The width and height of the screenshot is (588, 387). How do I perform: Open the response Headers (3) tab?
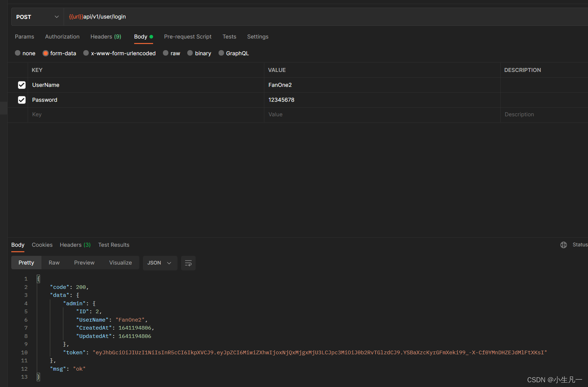75,245
